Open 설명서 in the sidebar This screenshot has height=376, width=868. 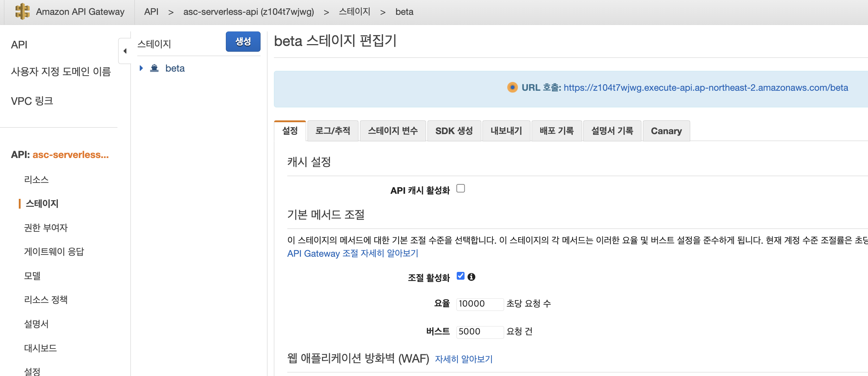(36, 324)
